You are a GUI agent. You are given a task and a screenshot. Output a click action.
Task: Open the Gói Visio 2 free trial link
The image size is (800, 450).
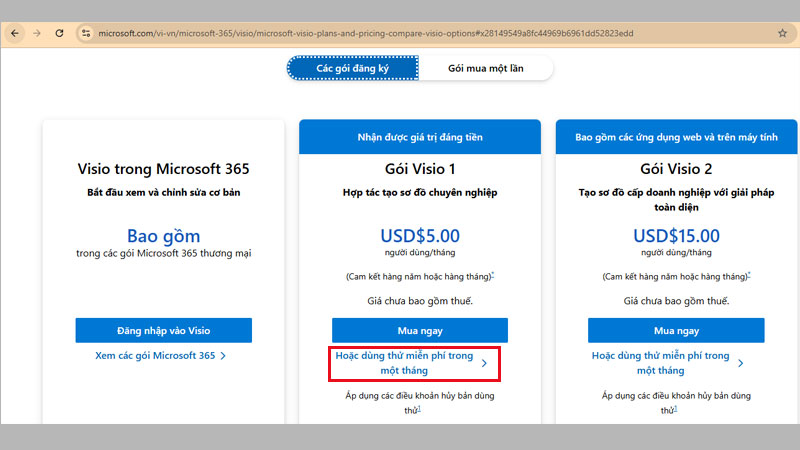coord(660,362)
